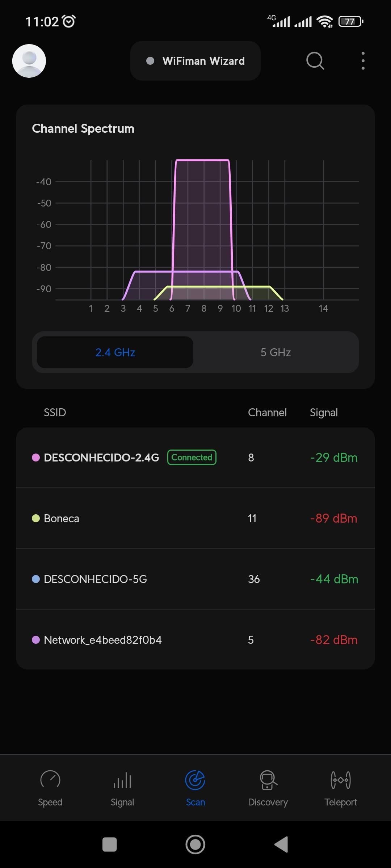Sort networks by Channel column header
391x868 pixels.
[x=267, y=413]
